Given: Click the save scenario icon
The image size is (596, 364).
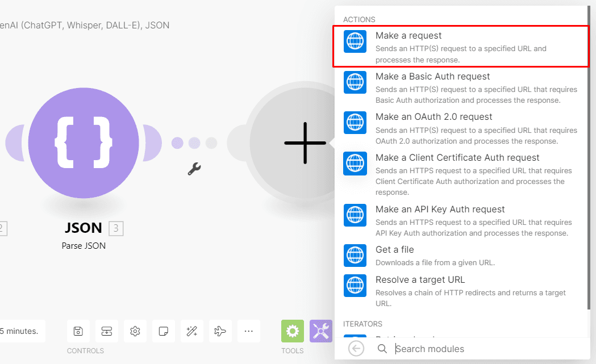Looking at the screenshot, I should point(78,331).
